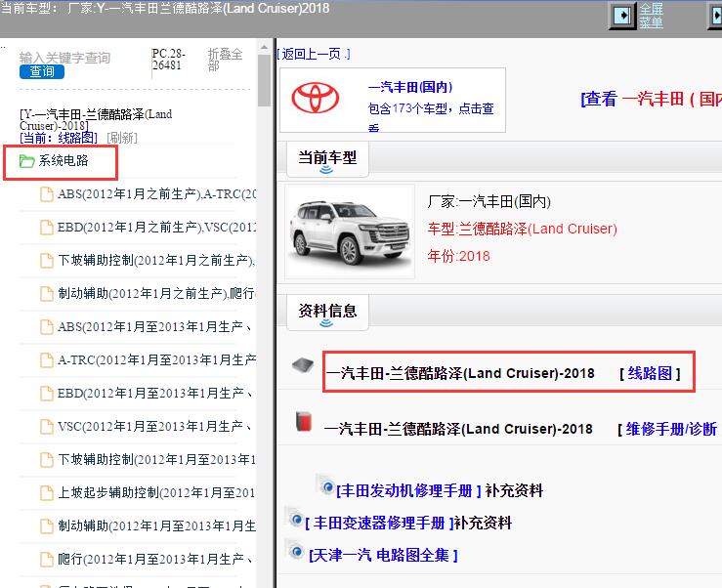722x588 pixels.
Task: Open ABS(2012年1月至2013年1月生产 entry
Action: pyautogui.click(x=154, y=327)
